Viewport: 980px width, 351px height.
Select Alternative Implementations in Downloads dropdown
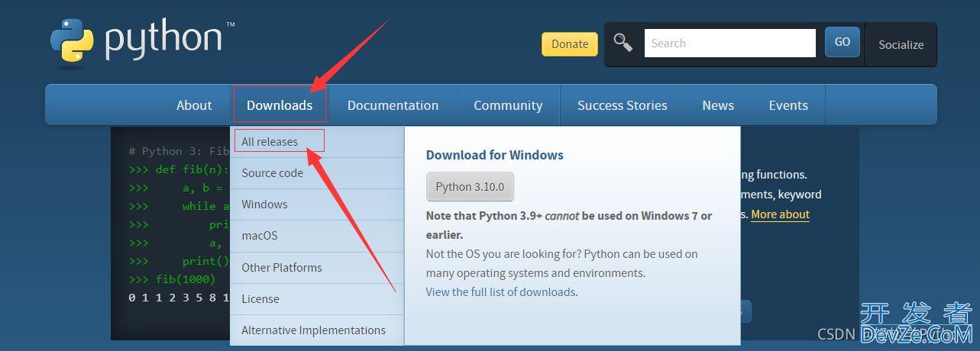tap(317, 330)
